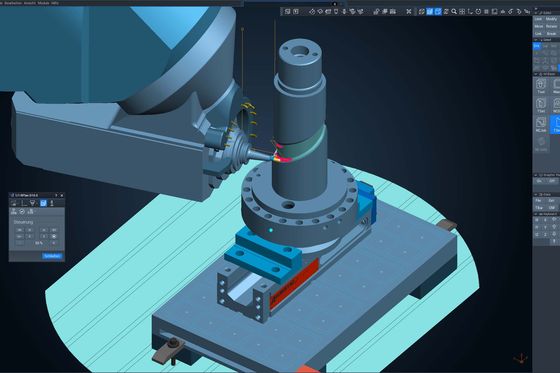The width and height of the screenshot is (560, 373).
Task: Click the Line button in the right panel
Action: [539, 19]
